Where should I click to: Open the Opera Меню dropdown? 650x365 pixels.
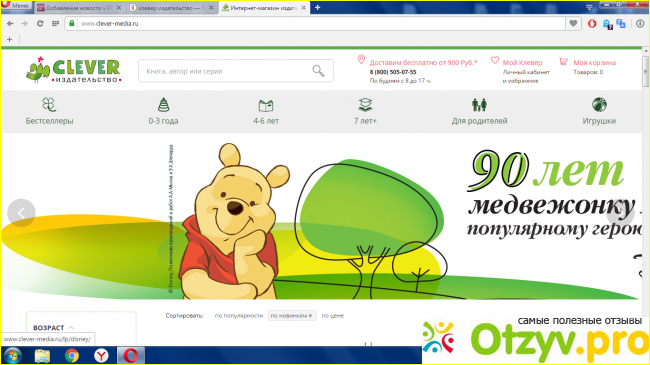click(16, 5)
